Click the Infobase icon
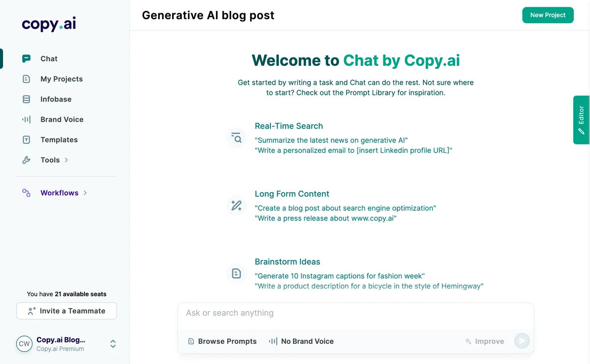Viewport: 590px width, 364px height. pos(26,99)
